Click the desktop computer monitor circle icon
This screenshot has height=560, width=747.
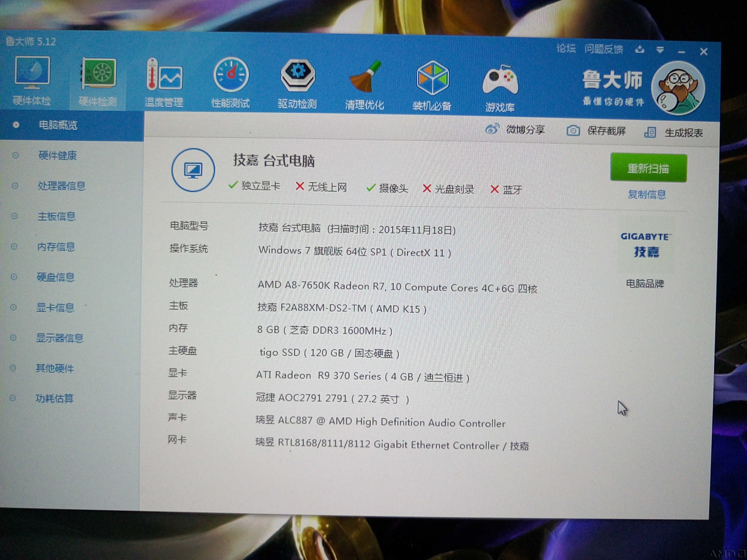click(x=193, y=170)
